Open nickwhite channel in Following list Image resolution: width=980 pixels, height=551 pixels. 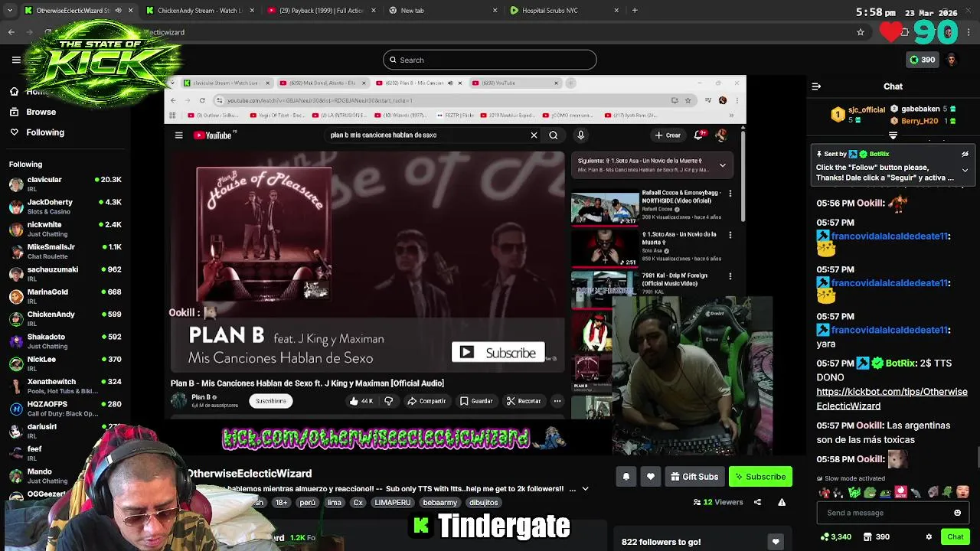pyautogui.click(x=65, y=229)
